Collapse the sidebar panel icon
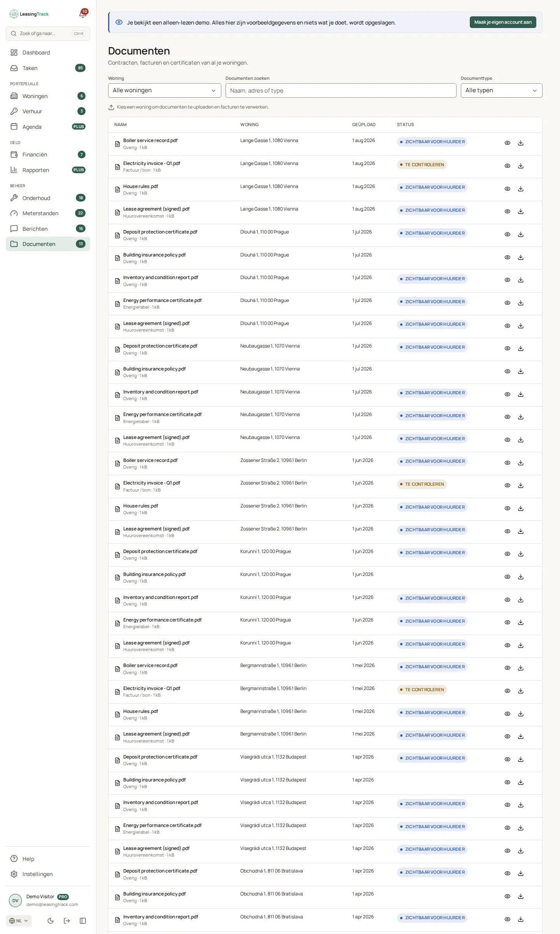The image size is (560, 934). [83, 920]
